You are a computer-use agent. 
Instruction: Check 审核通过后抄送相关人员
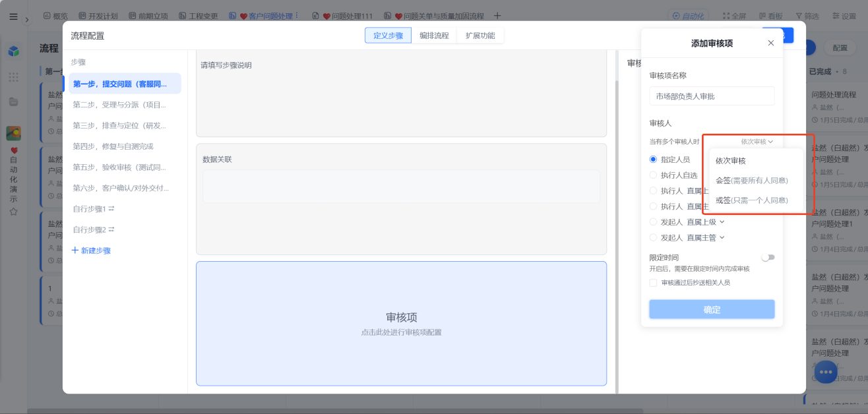pyautogui.click(x=653, y=283)
